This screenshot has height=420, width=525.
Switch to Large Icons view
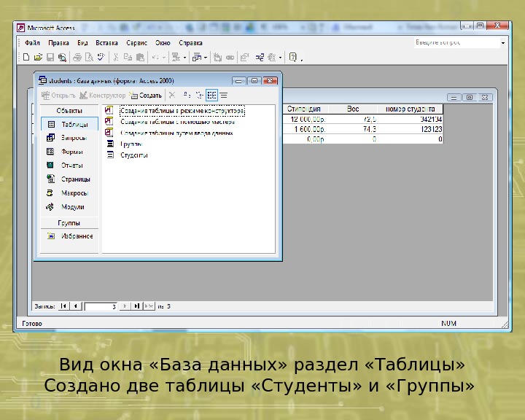(x=187, y=95)
